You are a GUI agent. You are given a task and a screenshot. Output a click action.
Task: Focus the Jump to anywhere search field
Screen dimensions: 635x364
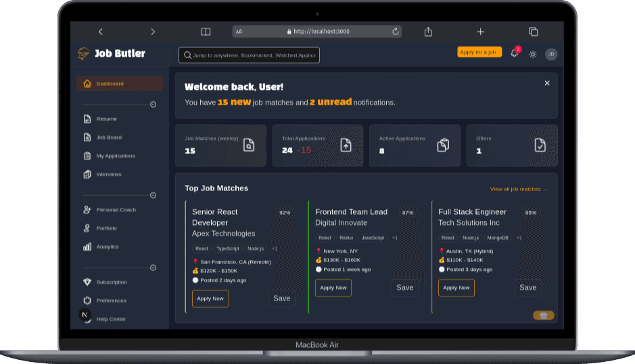pyautogui.click(x=249, y=55)
